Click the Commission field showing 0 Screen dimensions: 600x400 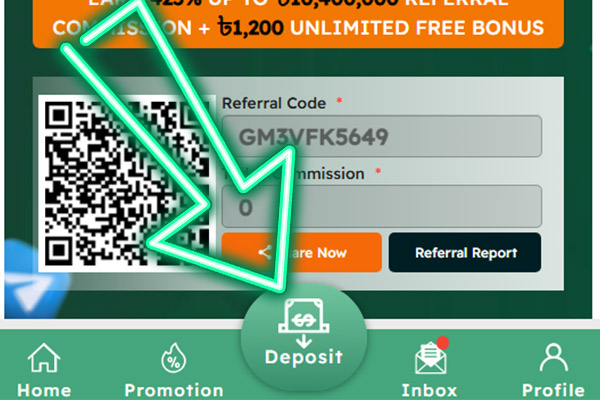click(x=382, y=207)
